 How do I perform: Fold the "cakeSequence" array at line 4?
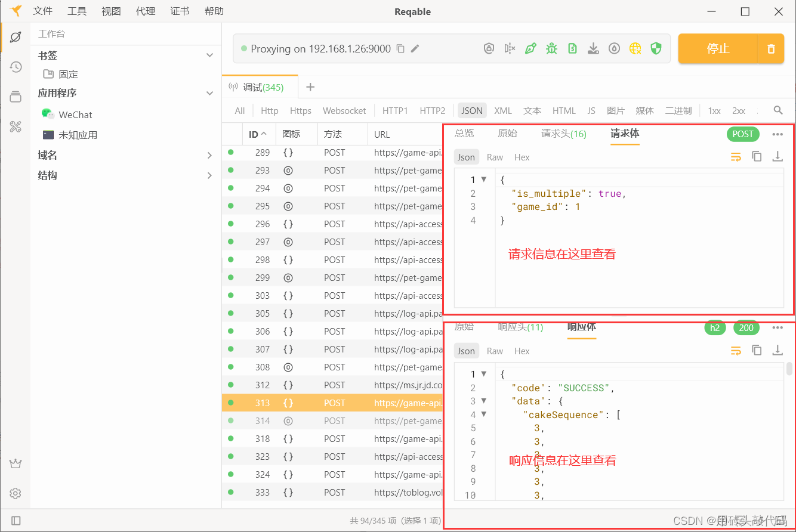pyautogui.click(x=484, y=414)
